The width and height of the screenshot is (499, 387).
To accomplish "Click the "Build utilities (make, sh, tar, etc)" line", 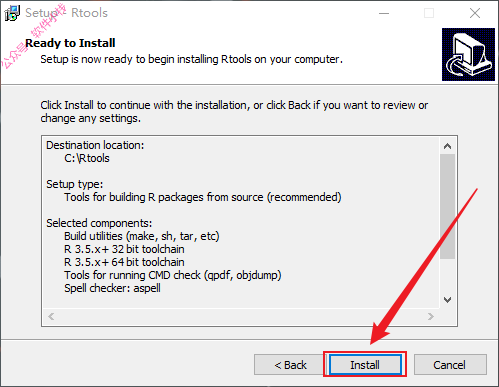I will (x=142, y=236).
